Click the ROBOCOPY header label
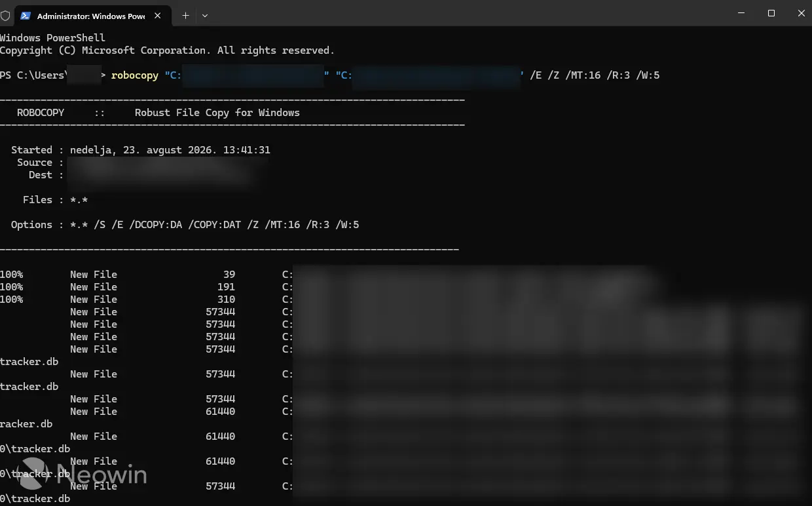Viewport: 812px width, 506px height. pos(41,113)
